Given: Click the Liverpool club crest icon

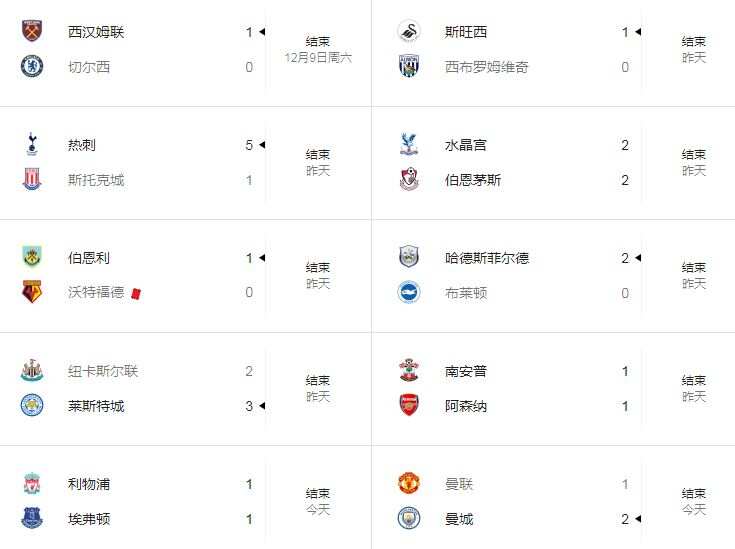Looking at the screenshot, I should [32, 484].
